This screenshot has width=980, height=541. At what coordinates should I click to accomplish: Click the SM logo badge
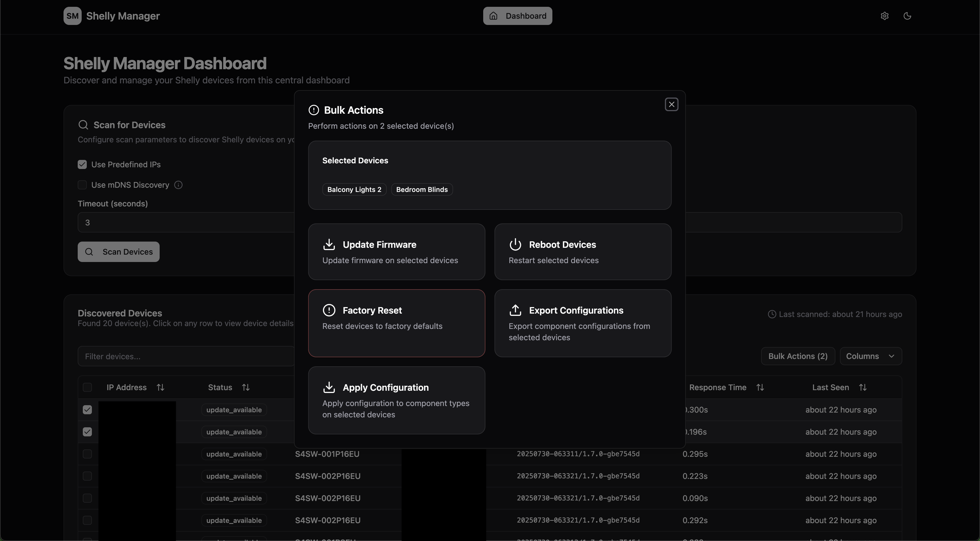tap(72, 16)
